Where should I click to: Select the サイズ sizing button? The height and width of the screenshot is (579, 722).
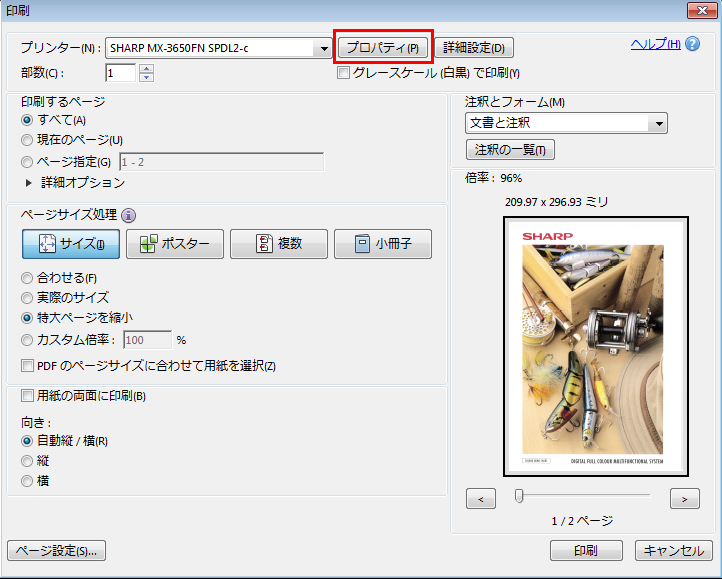pos(71,244)
